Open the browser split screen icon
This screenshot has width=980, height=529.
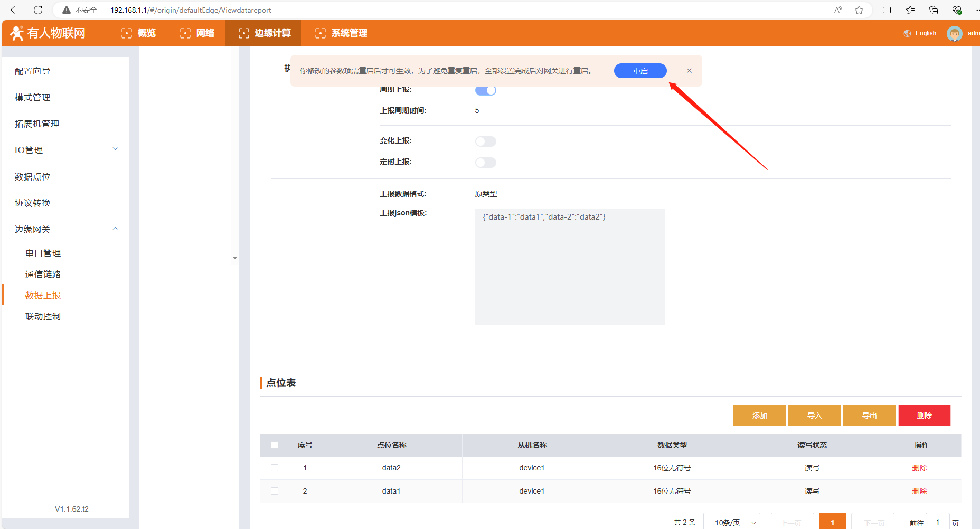point(887,10)
